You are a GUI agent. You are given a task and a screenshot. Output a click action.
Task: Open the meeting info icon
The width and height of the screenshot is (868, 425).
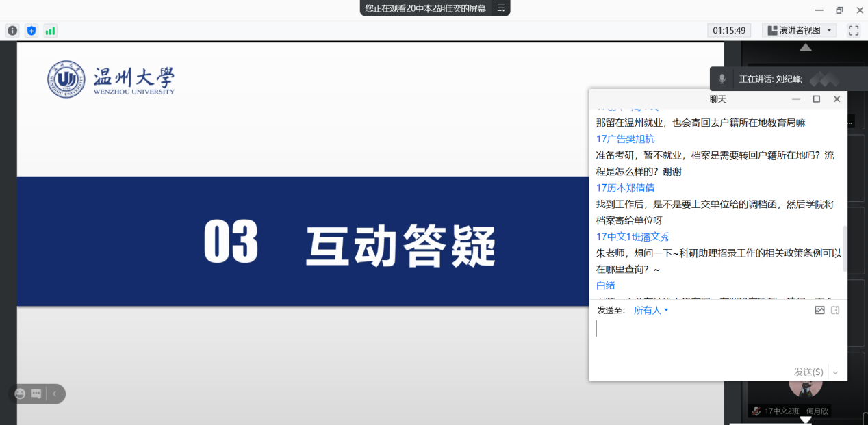click(x=12, y=31)
